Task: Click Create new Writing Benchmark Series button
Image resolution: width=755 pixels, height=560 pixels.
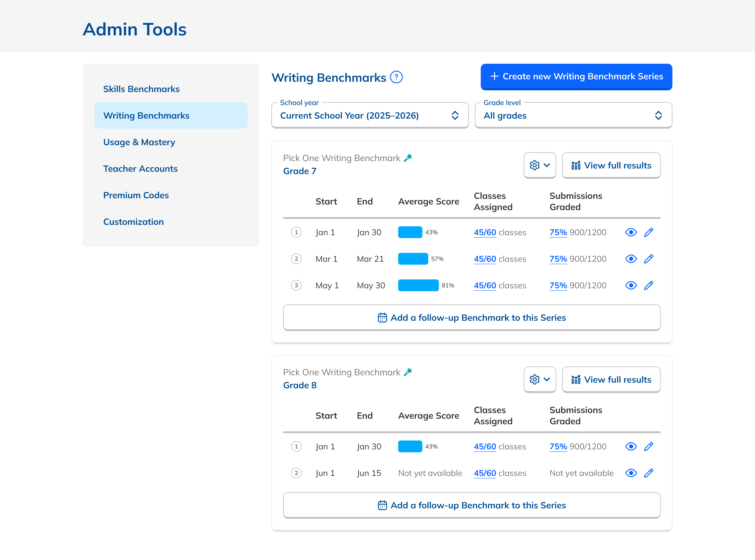Action: point(576,77)
